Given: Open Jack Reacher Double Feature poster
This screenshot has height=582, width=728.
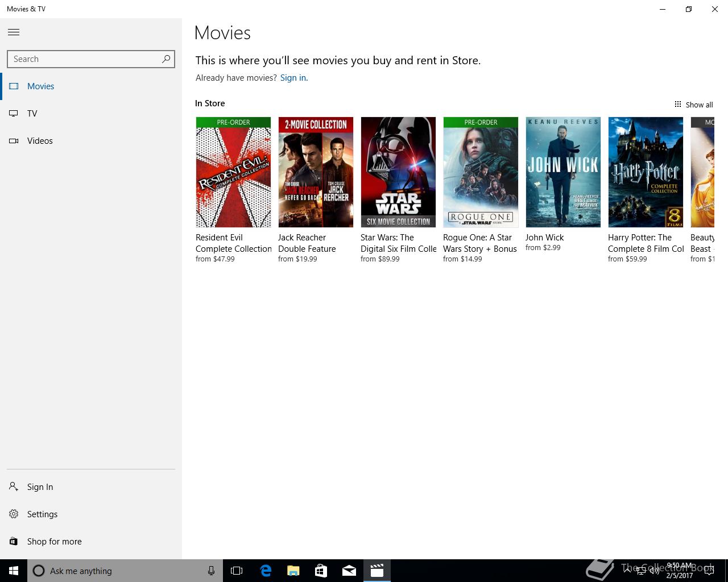Looking at the screenshot, I should 316,172.
